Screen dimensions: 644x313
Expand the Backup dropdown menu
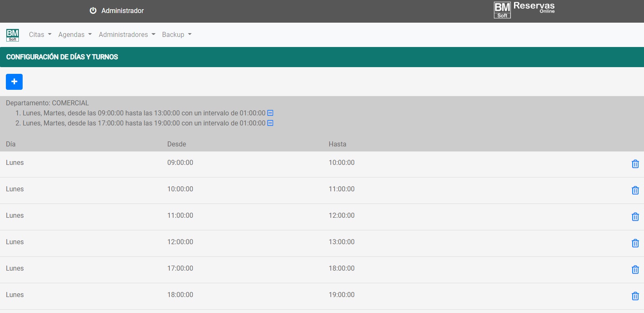click(177, 35)
